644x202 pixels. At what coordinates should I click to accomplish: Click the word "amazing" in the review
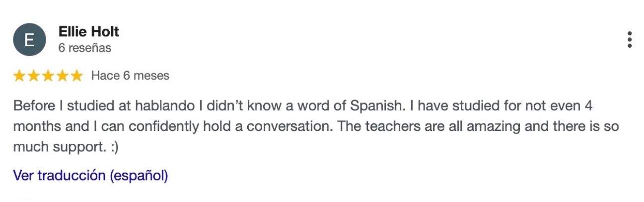[494, 127]
